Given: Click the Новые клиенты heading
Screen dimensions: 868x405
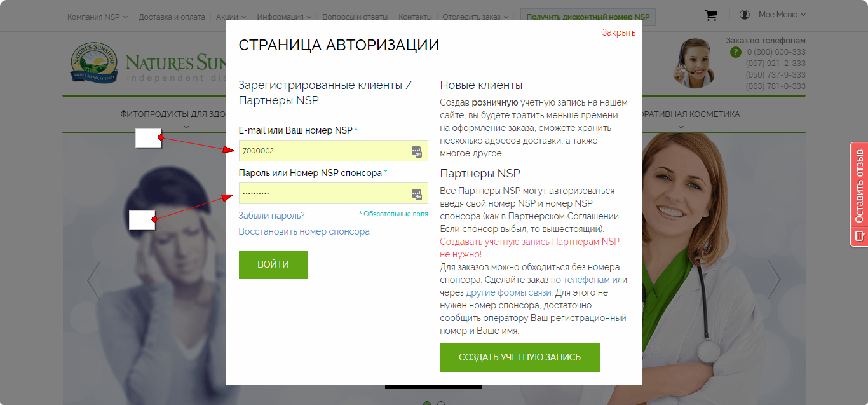Looking at the screenshot, I should 481,85.
